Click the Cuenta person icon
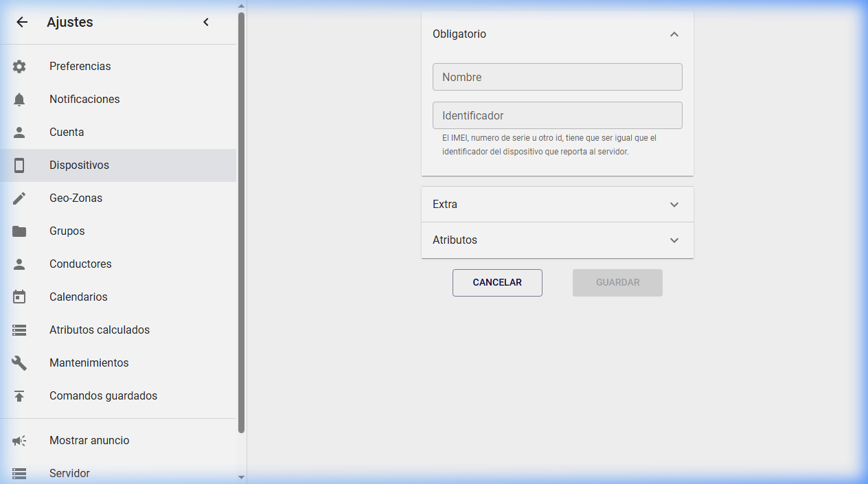 19,132
